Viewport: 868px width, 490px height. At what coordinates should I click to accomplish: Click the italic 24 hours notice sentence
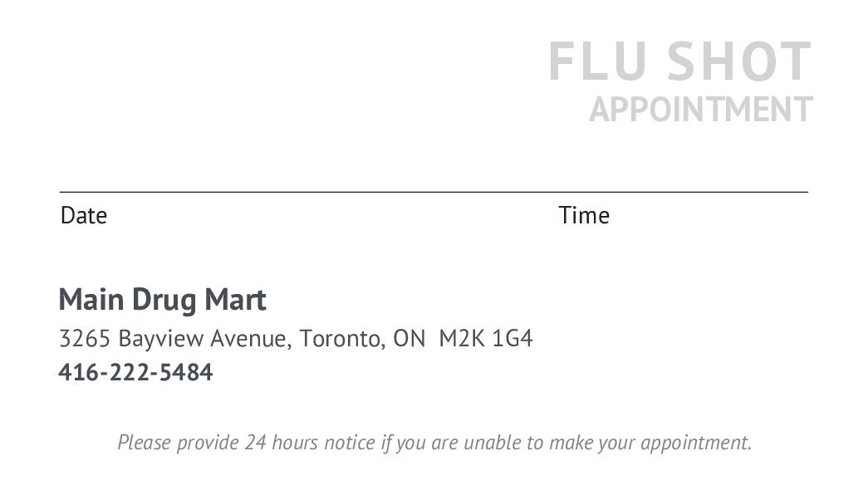[434, 443]
